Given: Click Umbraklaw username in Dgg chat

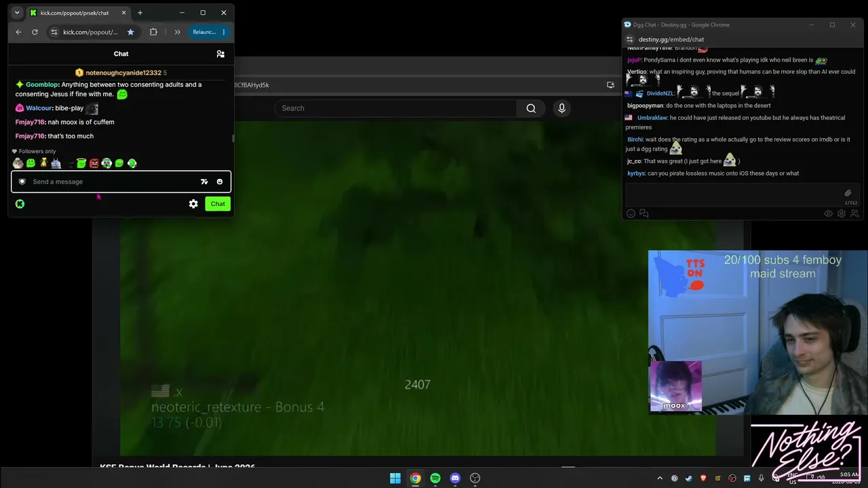Looking at the screenshot, I should coord(652,118).
